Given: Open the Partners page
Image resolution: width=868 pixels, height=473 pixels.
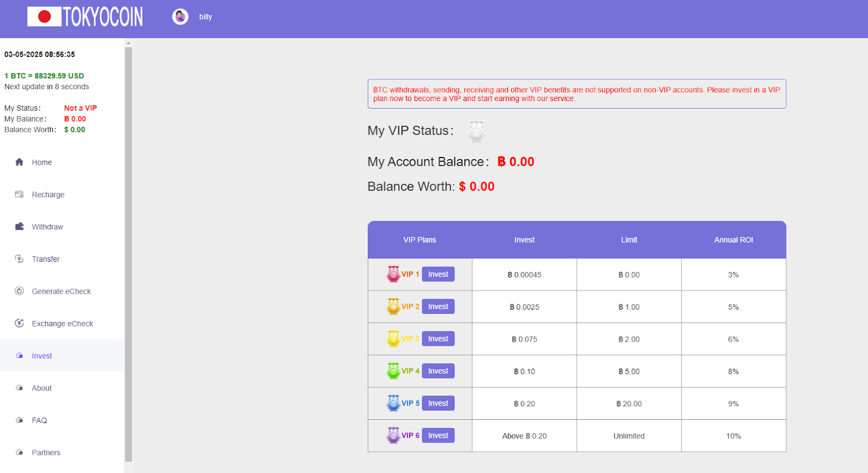Looking at the screenshot, I should point(62,452).
